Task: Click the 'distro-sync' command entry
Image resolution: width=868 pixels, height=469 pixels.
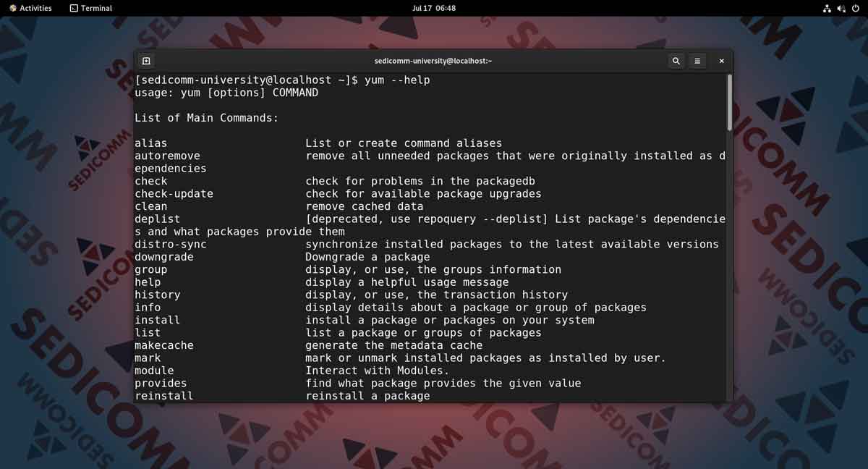Action: coord(170,244)
